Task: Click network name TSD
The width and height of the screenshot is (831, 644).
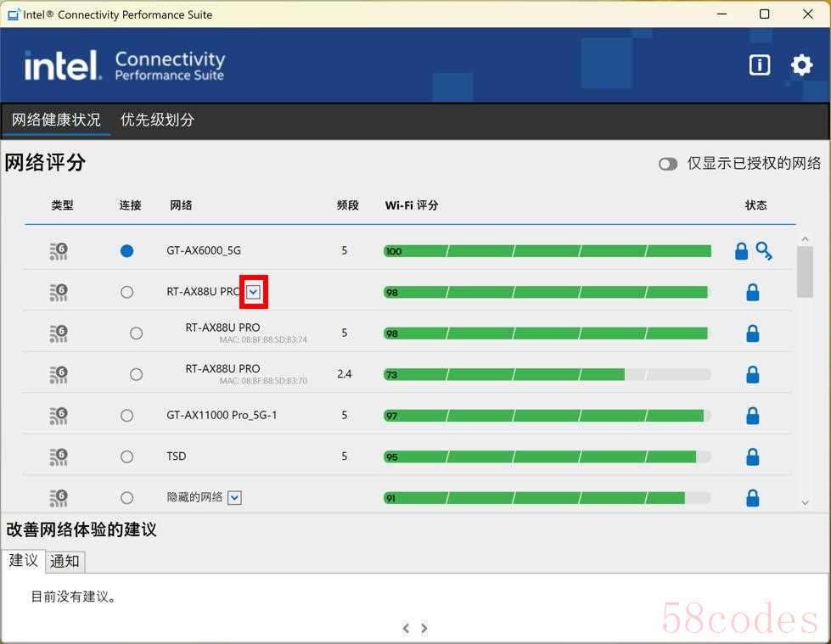Action: [176, 456]
